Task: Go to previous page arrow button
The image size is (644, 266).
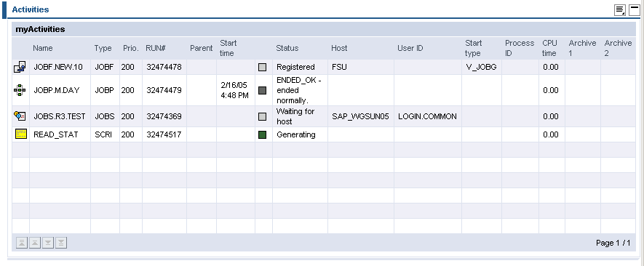Action: [35, 243]
